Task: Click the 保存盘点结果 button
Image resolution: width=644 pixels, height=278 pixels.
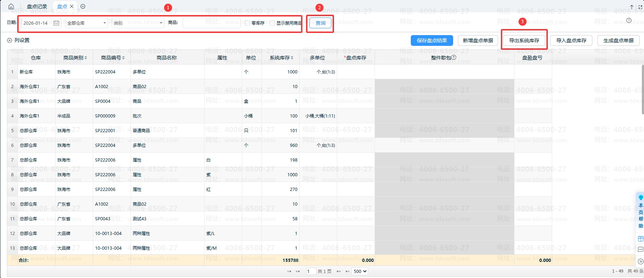Action: pos(432,40)
